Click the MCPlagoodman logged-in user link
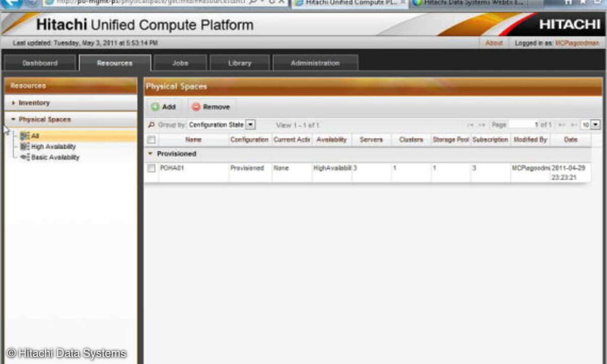The width and height of the screenshot is (607, 364). [x=577, y=43]
